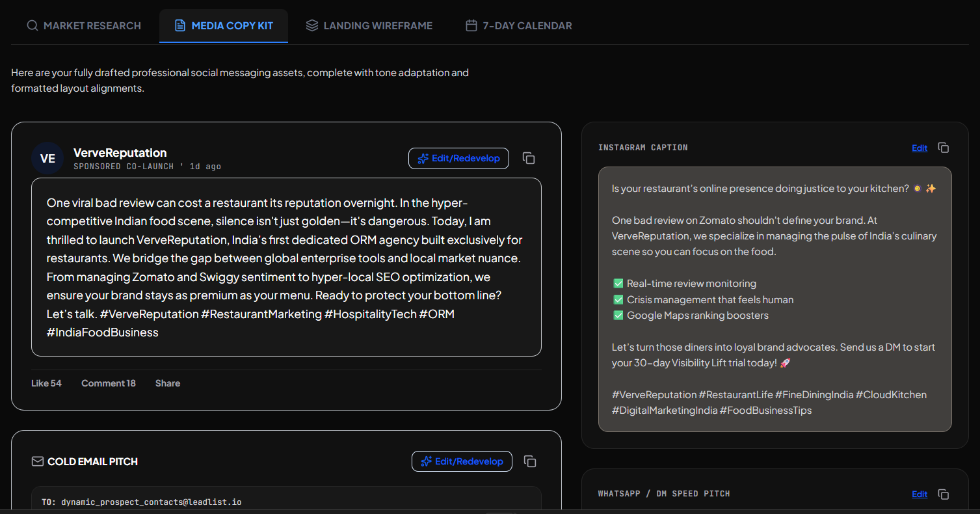Switch to the Landing Wireframe tab
The image size is (980, 514).
pos(369,26)
